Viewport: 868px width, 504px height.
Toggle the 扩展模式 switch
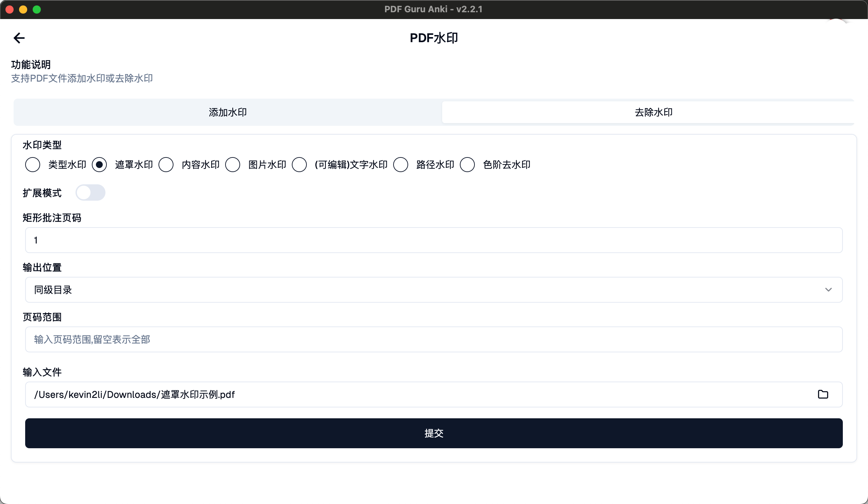point(90,192)
